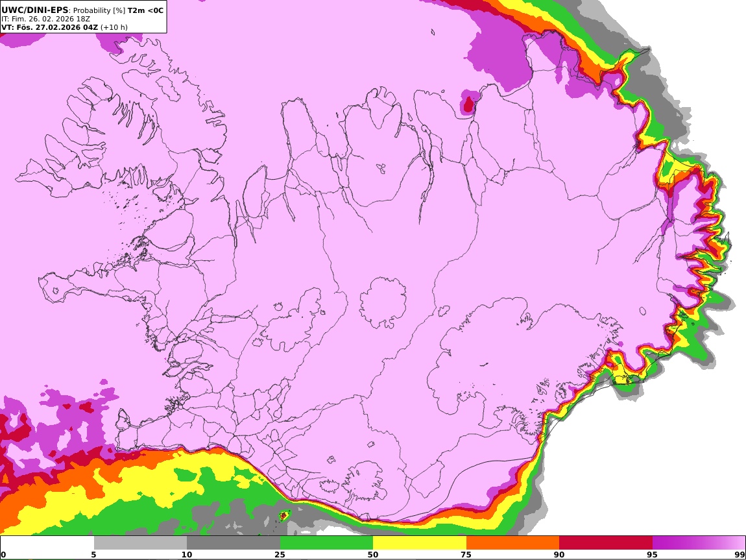
Task: Click legend tick label '90'
Action: [559, 554]
